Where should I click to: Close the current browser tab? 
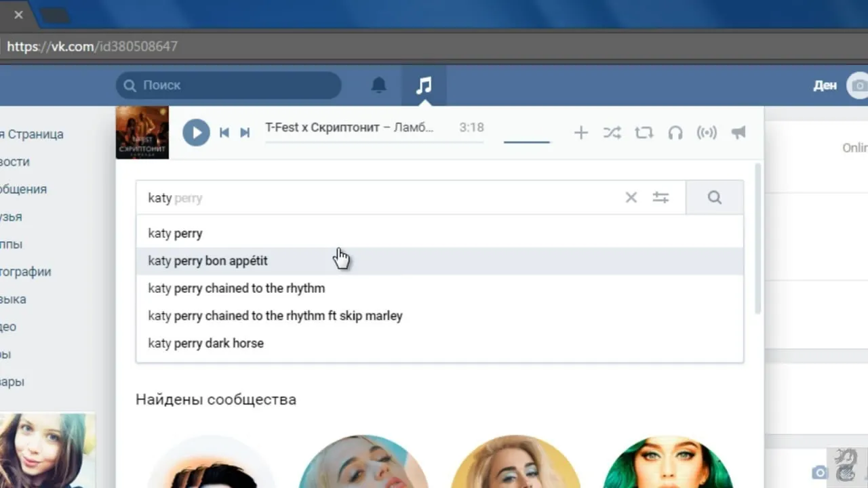point(18,15)
